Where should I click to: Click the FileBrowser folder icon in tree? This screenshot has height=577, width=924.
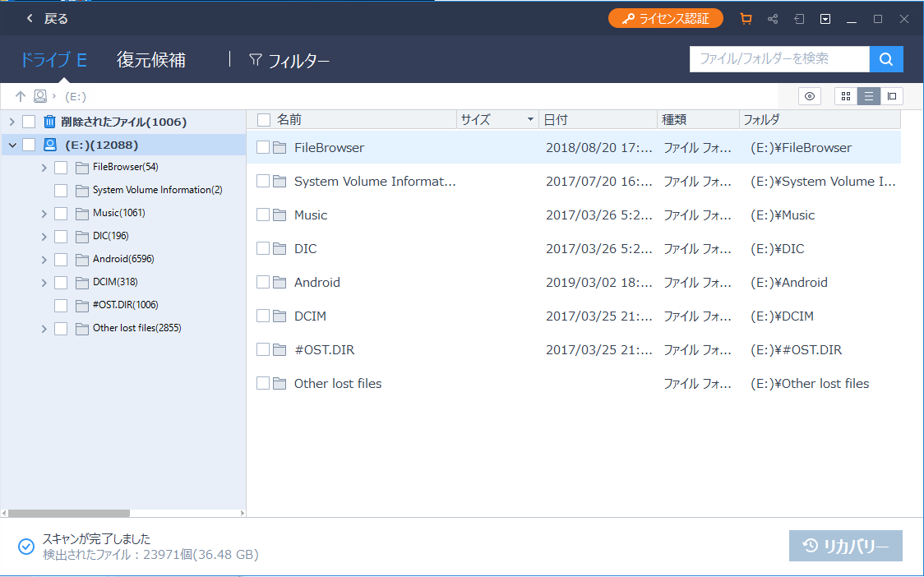coord(82,168)
